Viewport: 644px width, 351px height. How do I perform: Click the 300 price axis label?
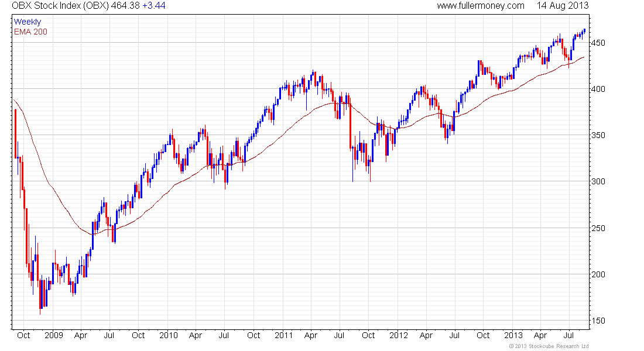pyautogui.click(x=598, y=181)
